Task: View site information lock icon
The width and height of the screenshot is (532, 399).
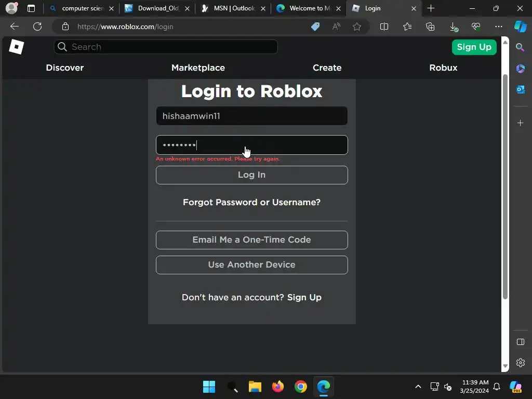Action: click(x=65, y=26)
